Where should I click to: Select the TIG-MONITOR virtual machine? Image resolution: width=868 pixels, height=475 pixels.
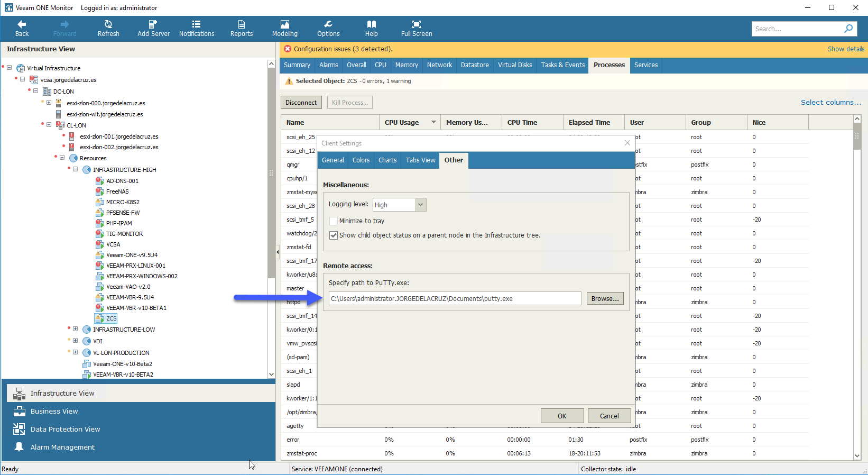(124, 234)
